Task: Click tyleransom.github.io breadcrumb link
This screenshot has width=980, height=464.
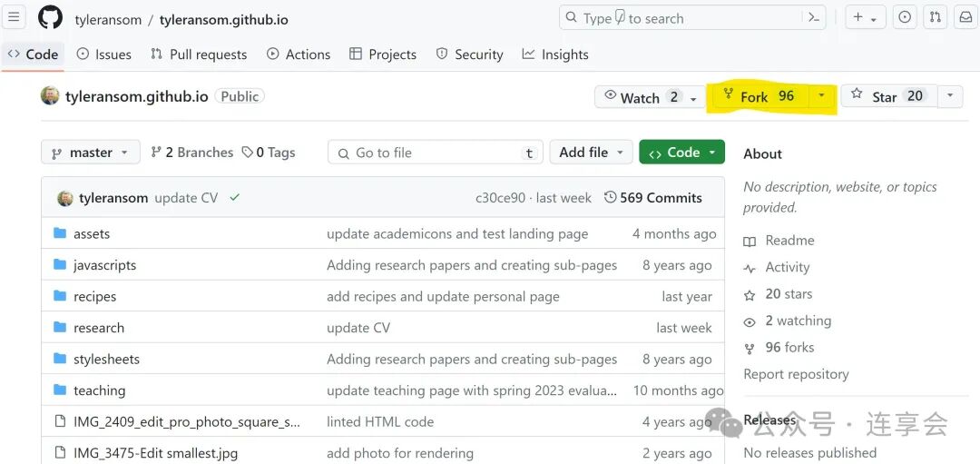Action: (224, 19)
